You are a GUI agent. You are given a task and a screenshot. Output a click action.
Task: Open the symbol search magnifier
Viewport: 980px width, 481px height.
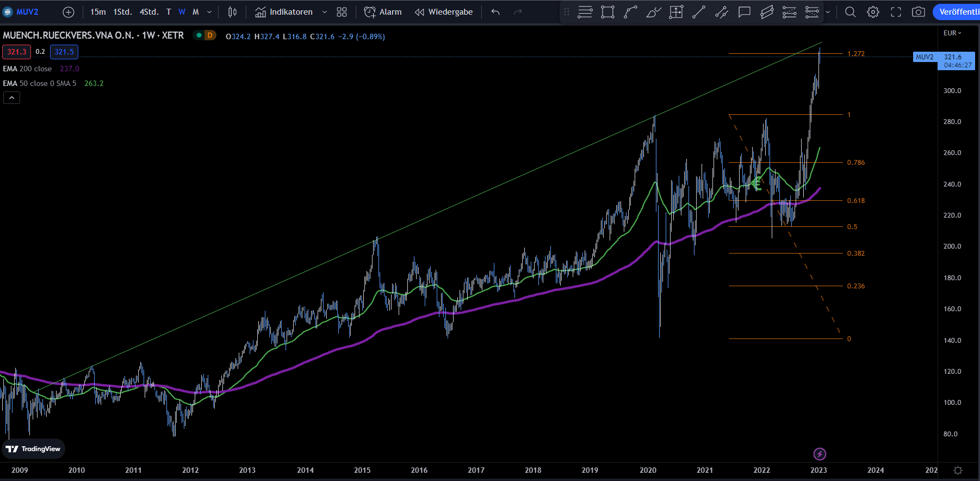pos(850,12)
